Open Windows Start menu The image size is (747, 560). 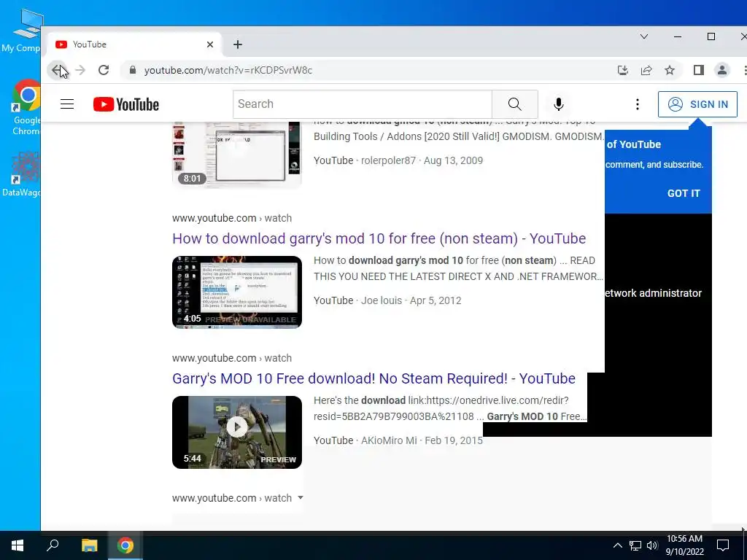(18, 545)
